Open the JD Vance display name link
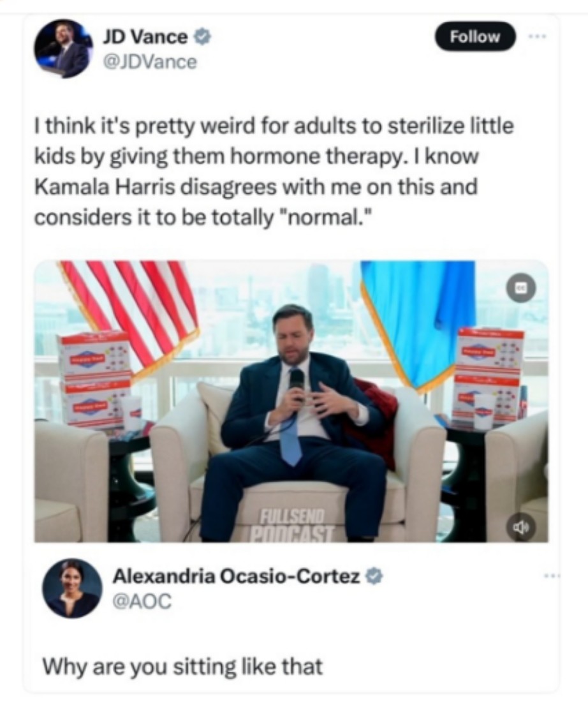 point(145,36)
